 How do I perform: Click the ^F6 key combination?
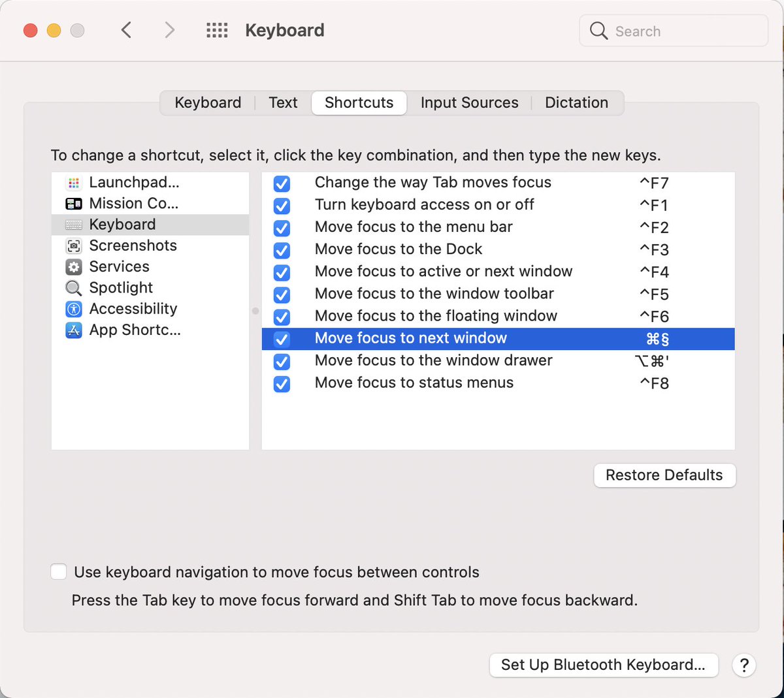pos(654,317)
